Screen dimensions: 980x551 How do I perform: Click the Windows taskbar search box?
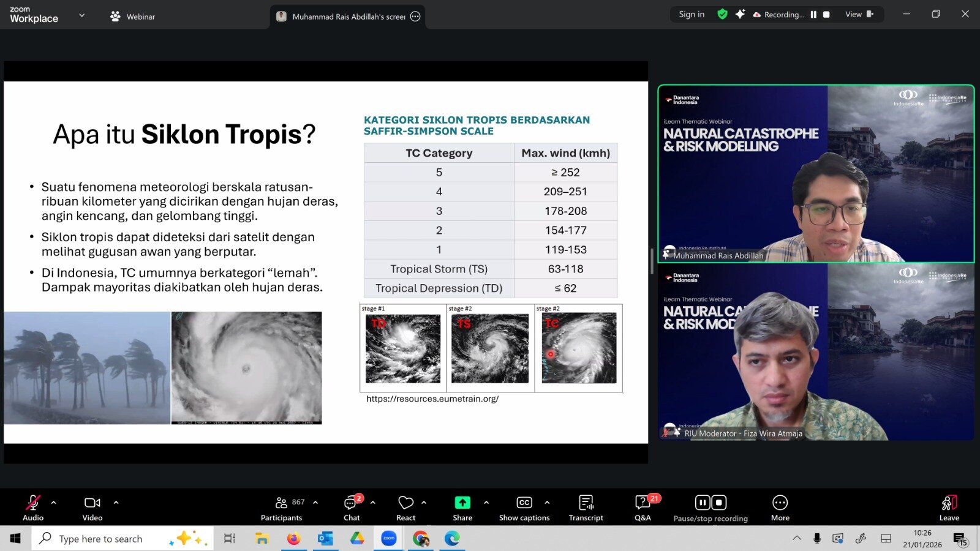coord(123,539)
